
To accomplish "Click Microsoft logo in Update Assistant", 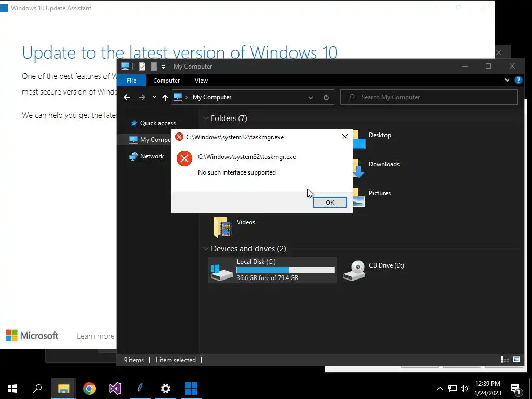I will click(32, 336).
